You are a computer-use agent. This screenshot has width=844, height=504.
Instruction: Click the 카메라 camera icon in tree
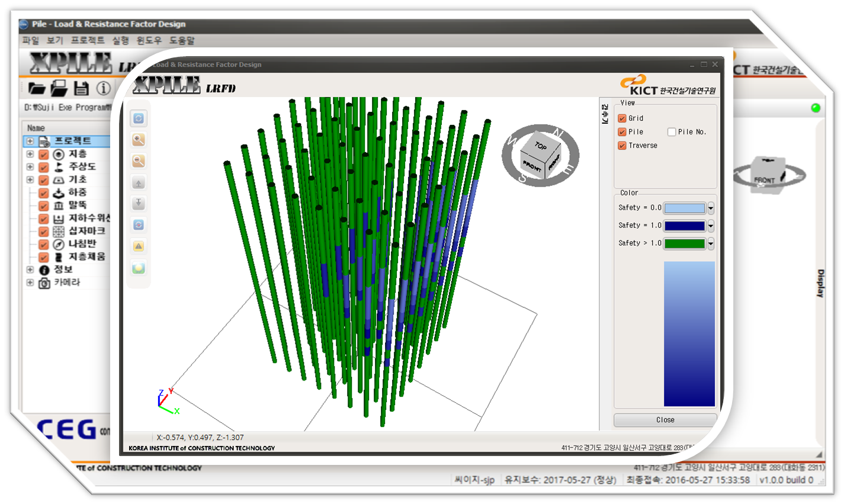click(44, 283)
